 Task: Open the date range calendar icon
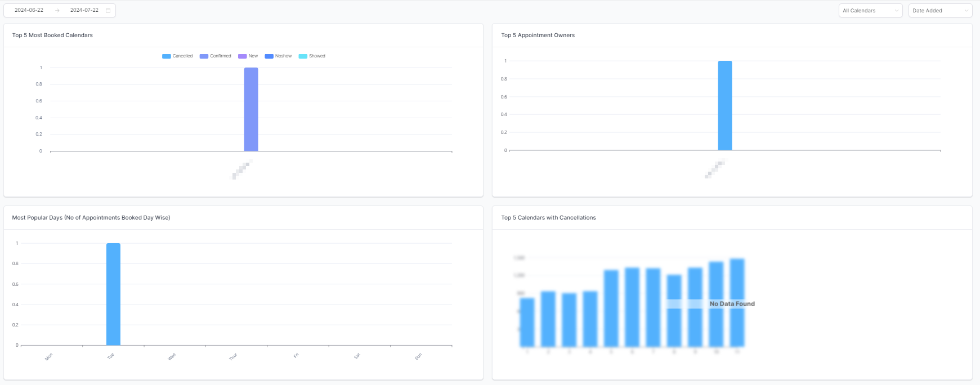coord(108,11)
